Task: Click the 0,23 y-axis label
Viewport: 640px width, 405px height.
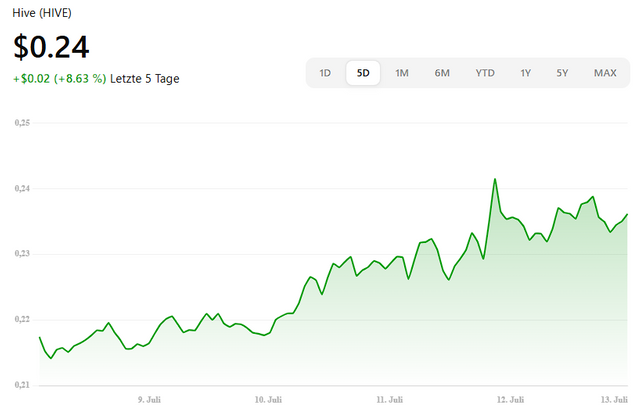Action: pyautogui.click(x=22, y=254)
